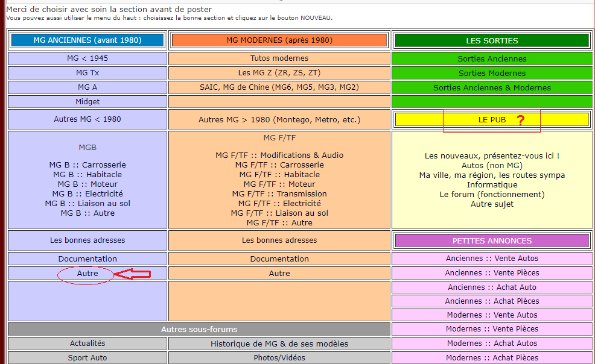
Task: Open Historique de MG & de ses modèles
Action: click(279, 344)
